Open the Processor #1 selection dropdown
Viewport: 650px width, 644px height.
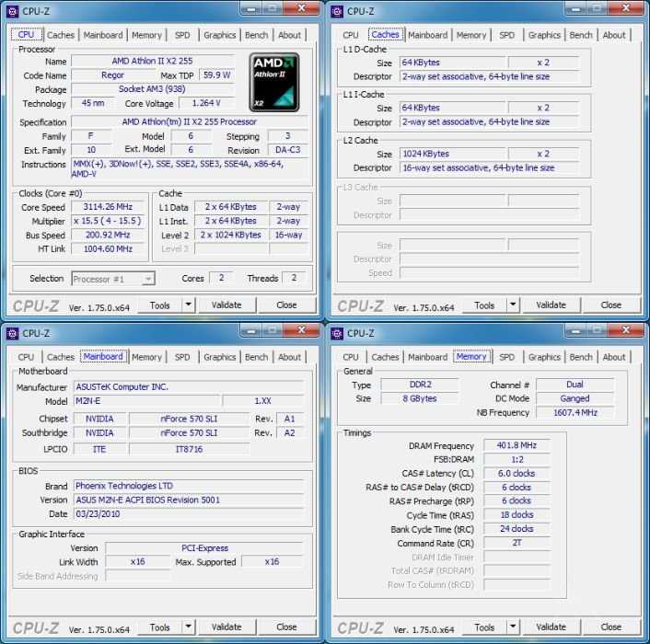pos(113,279)
